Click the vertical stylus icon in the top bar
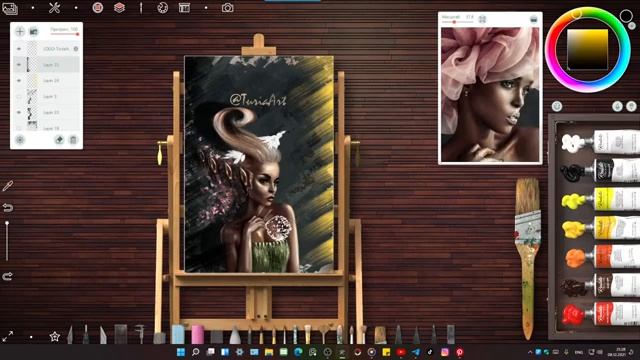 click(141, 7)
